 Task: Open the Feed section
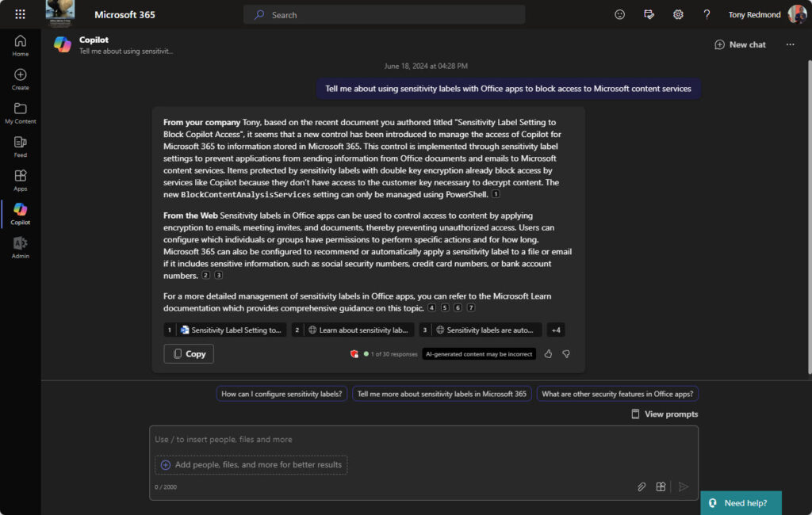(20, 147)
